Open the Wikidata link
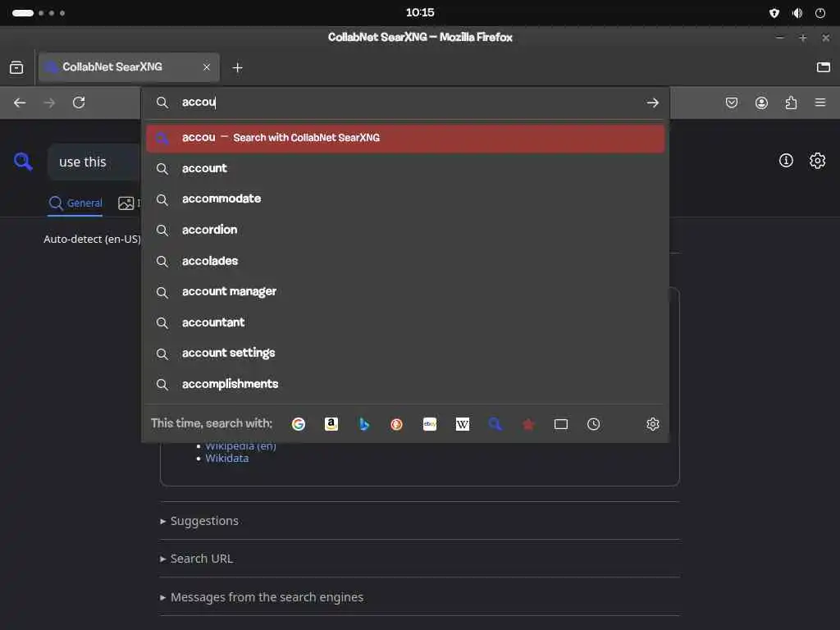 pos(227,459)
